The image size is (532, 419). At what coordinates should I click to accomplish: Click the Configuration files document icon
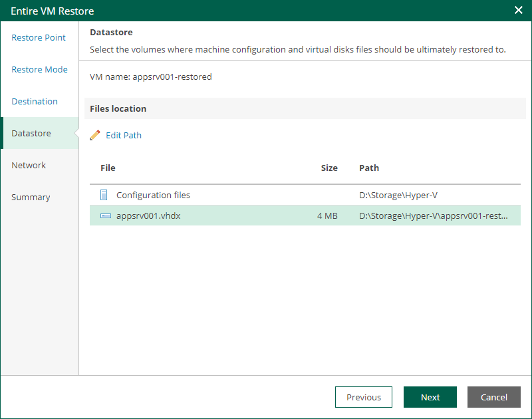104,194
